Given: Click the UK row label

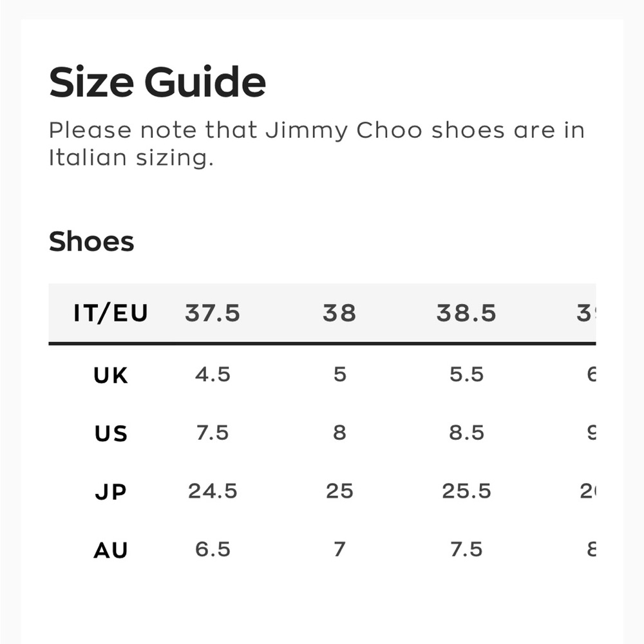Looking at the screenshot, I should 111,375.
